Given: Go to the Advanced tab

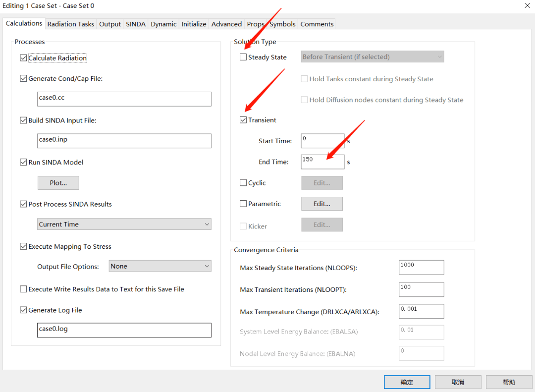Looking at the screenshot, I should 226,24.
